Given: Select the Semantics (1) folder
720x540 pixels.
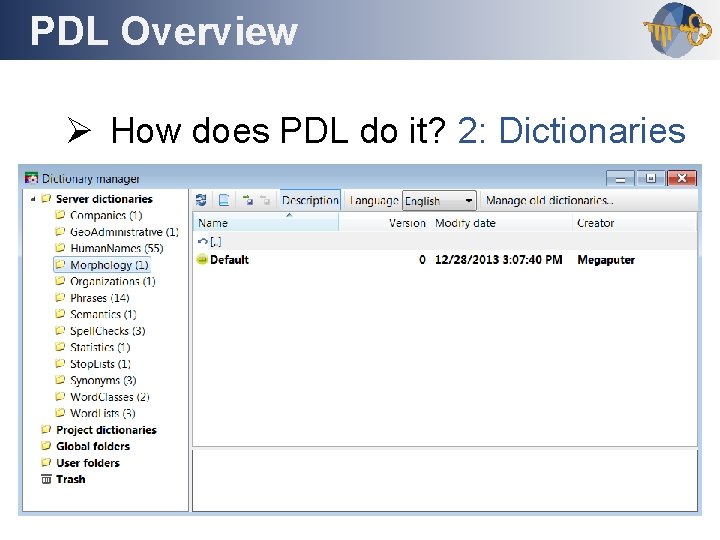Looking at the screenshot, I should click(103, 315).
